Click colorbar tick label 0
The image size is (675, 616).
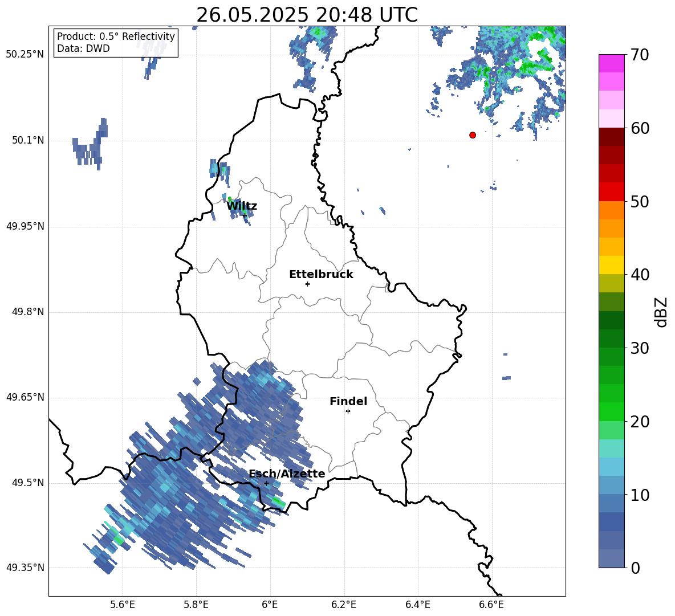[x=635, y=568]
